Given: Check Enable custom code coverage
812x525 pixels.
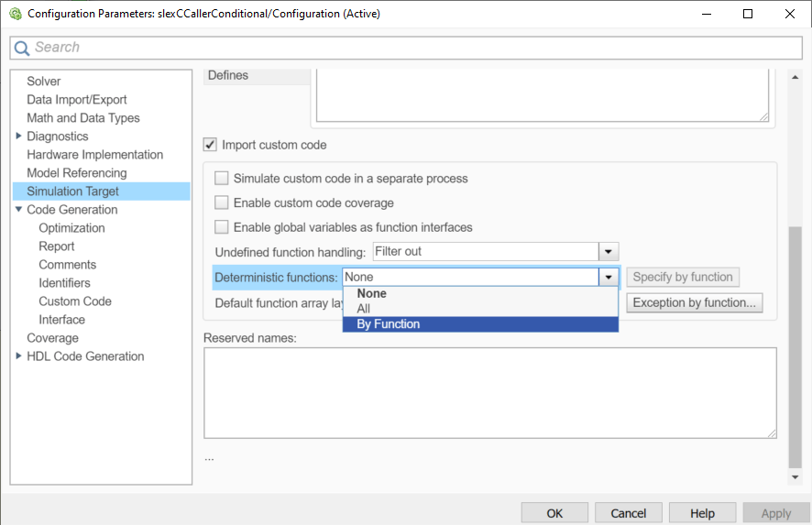Looking at the screenshot, I should pyautogui.click(x=222, y=202).
